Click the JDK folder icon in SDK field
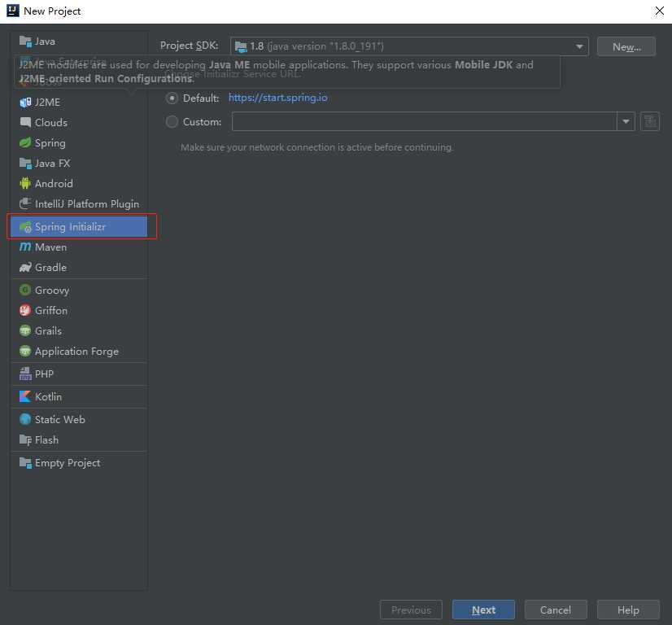Image resolution: width=672 pixels, height=625 pixels. point(241,46)
